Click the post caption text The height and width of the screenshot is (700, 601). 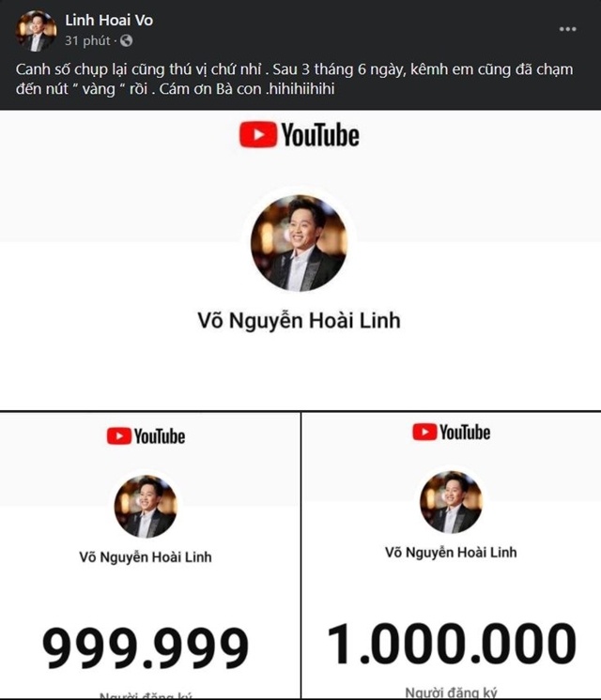pyautogui.click(x=295, y=79)
